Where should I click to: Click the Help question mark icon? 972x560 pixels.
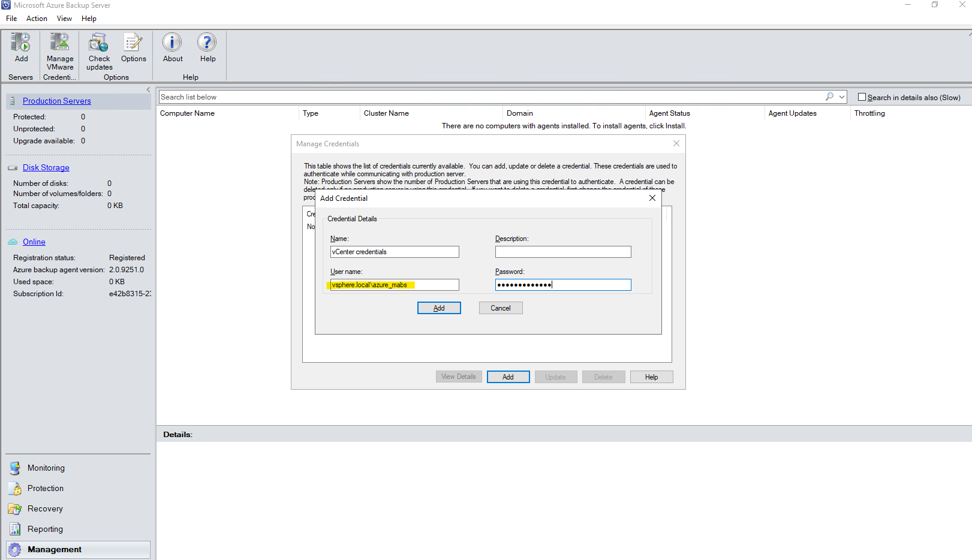pos(207,43)
